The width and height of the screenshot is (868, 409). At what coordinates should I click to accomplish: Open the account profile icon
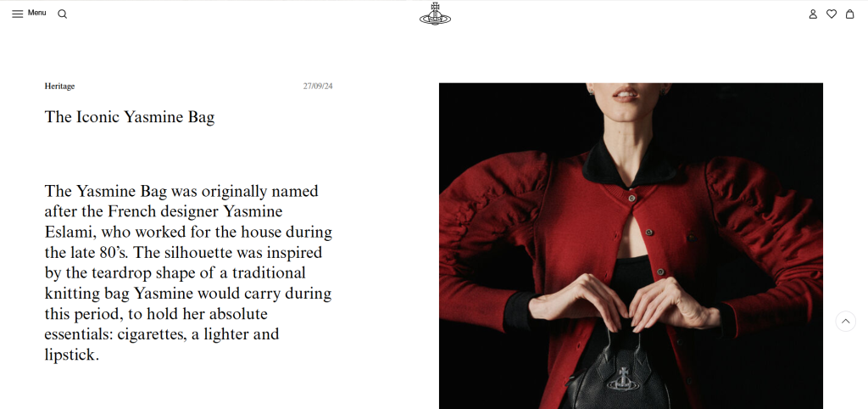(x=813, y=14)
